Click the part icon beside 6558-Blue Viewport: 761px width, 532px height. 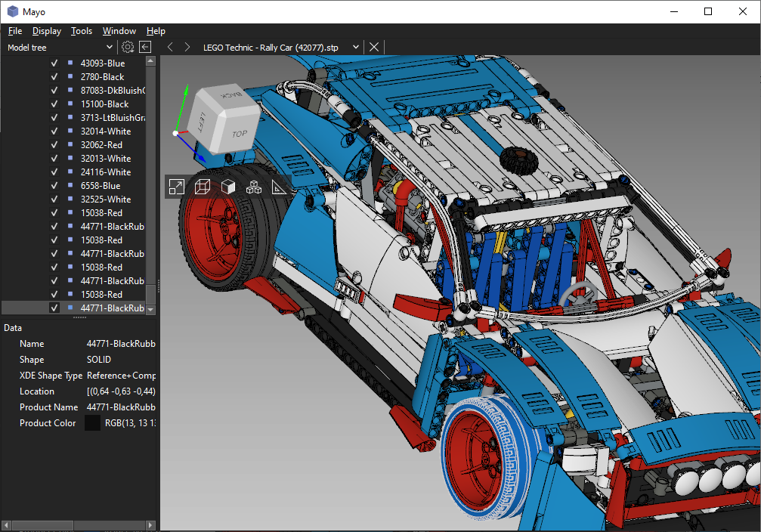(x=70, y=185)
